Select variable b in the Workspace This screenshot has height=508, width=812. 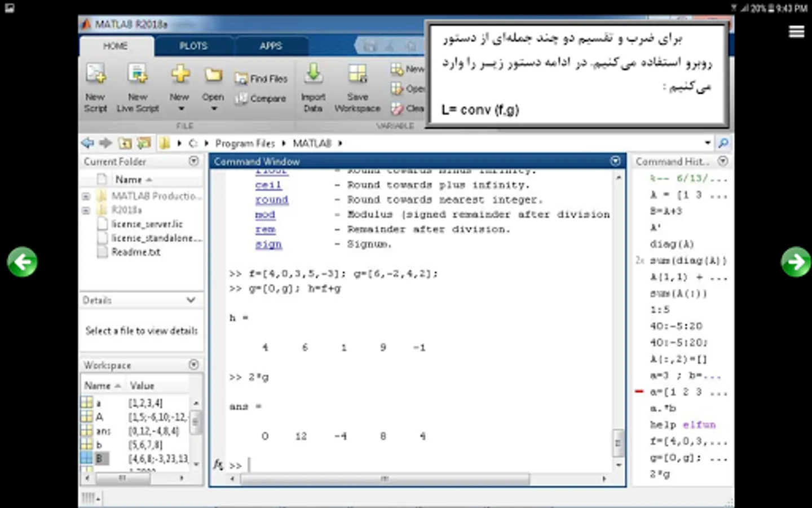(99, 445)
